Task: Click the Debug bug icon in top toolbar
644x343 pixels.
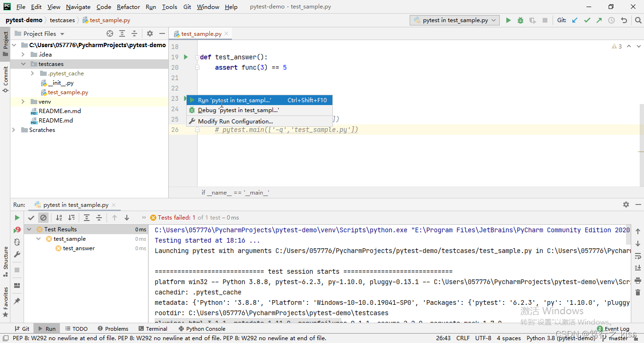Action: 520,20
